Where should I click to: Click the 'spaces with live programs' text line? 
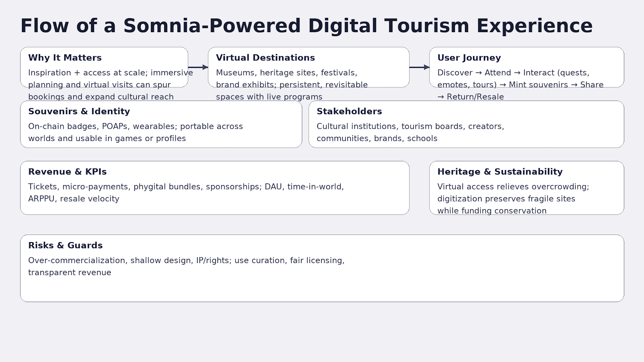pos(269,97)
